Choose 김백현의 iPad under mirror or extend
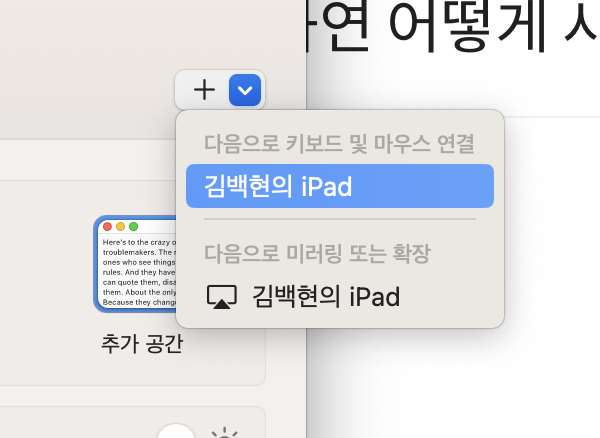Viewport: 600px width, 438px height. (x=340, y=296)
